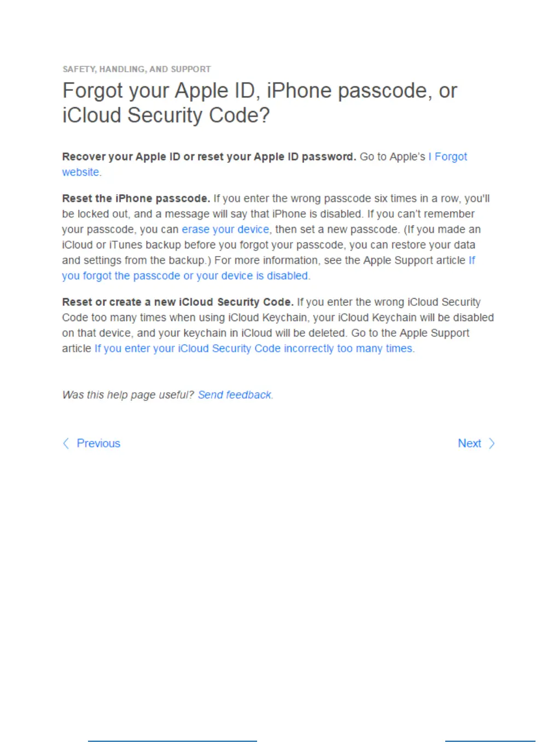Click the bold 'Reset the iPhone passcode' text

[136, 199]
